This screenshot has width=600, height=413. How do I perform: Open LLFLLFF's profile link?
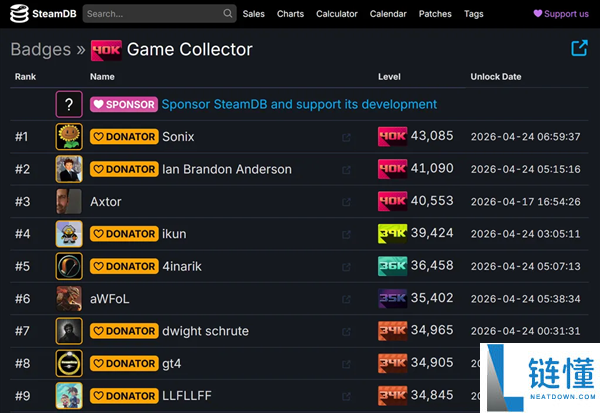[x=187, y=396]
